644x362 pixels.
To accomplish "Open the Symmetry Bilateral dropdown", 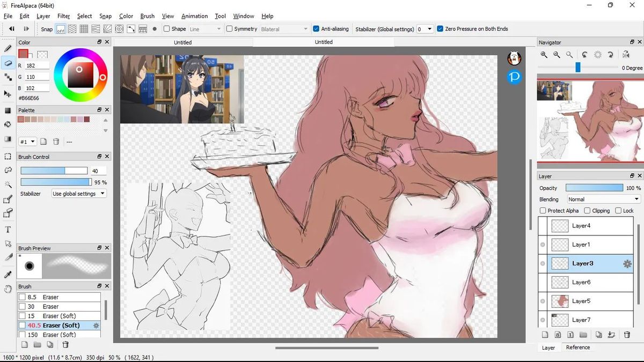I will pos(284,29).
